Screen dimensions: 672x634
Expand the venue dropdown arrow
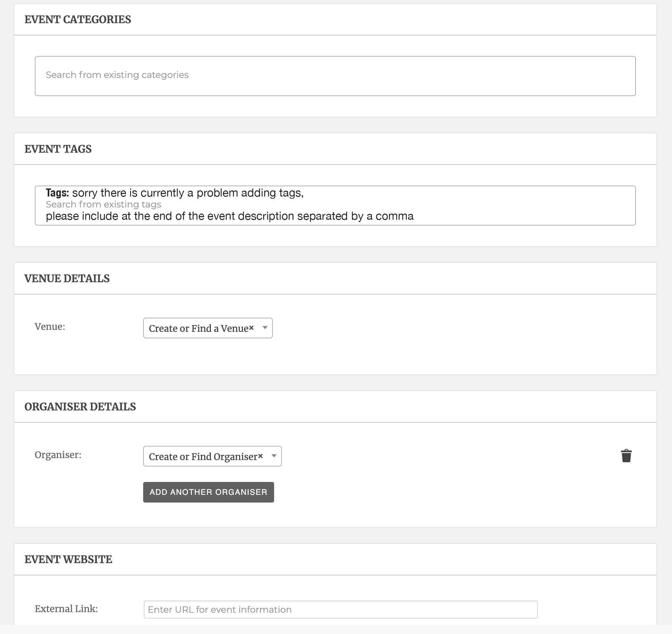tap(265, 328)
